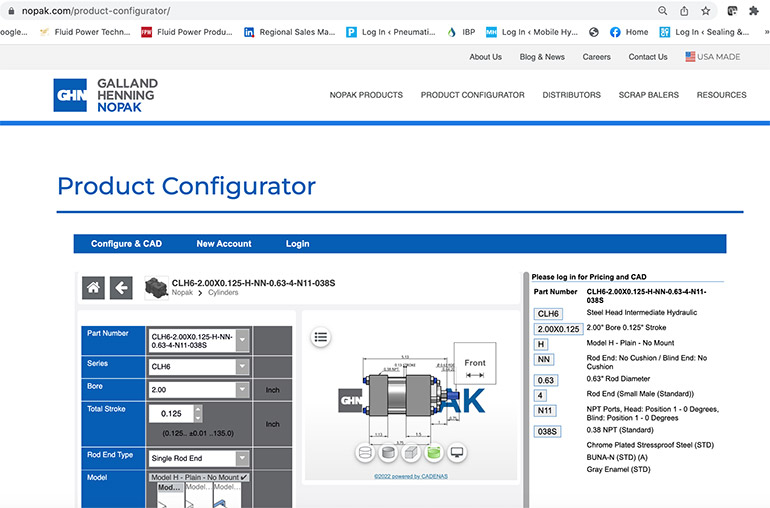The image size is (770, 508).
Task: Click the Nopak breadcrumb link
Action: pyautogui.click(x=182, y=292)
